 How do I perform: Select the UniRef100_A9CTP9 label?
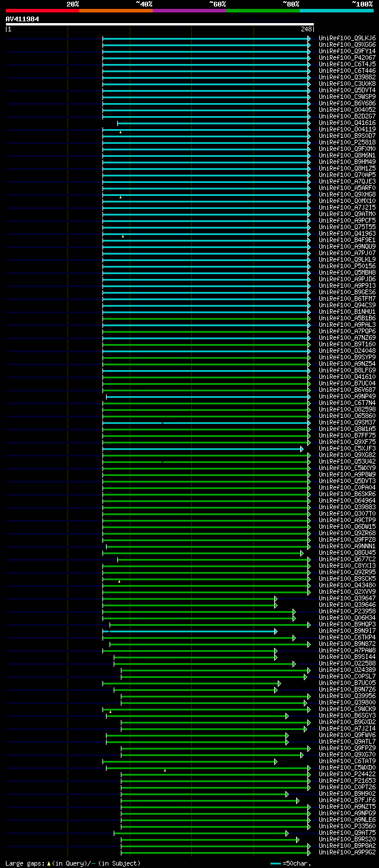[x=347, y=520]
